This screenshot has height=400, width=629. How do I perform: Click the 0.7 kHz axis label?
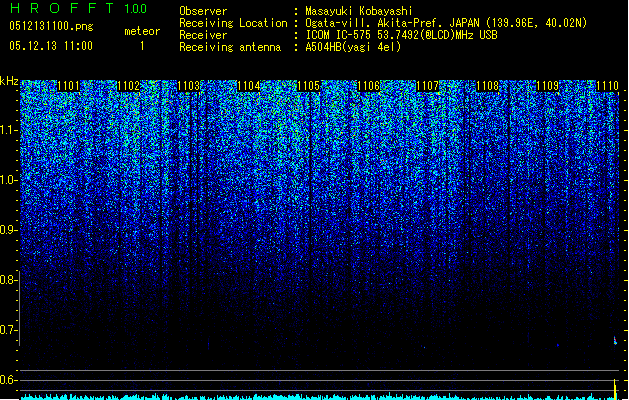8,330
